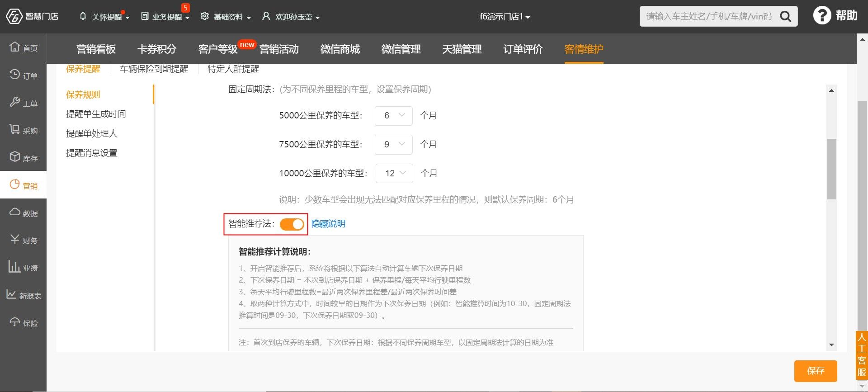This screenshot has height=392, width=868.
Task: Open 财务 in the sidebar
Action: 24,240
